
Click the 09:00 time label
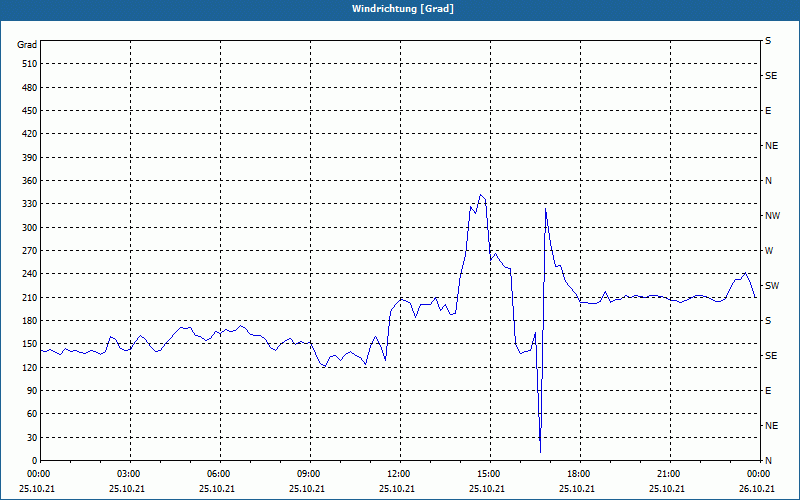tap(310, 474)
